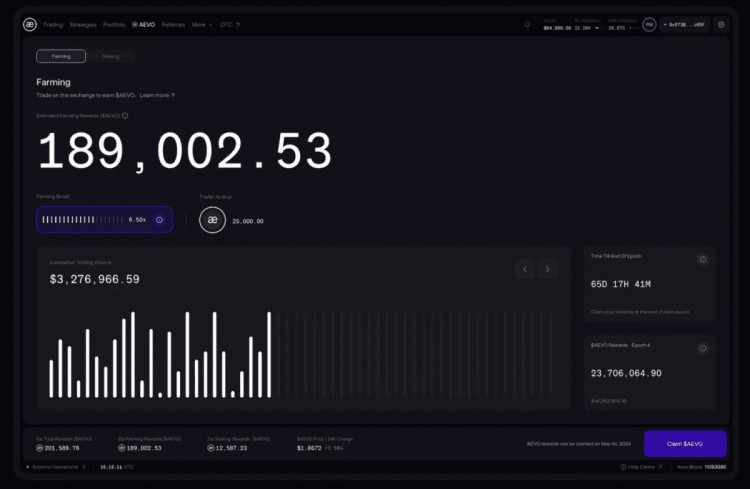Follow the Learn more link

pyautogui.click(x=157, y=95)
